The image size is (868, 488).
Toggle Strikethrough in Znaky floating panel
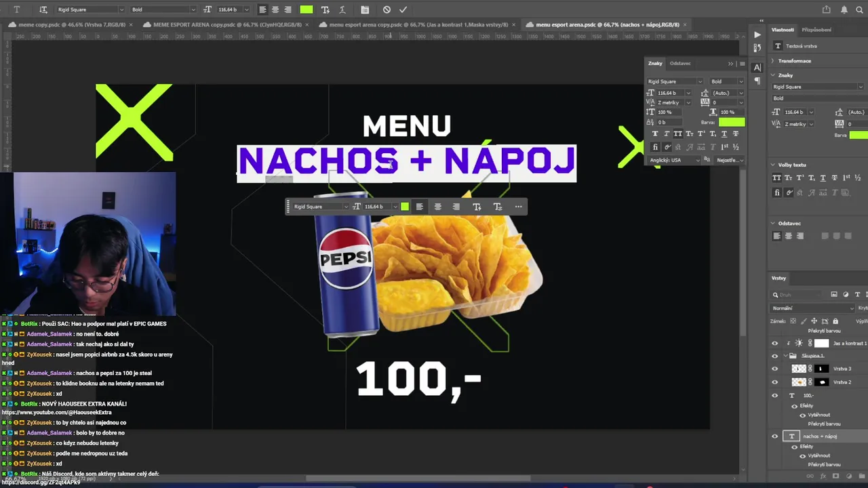point(736,134)
